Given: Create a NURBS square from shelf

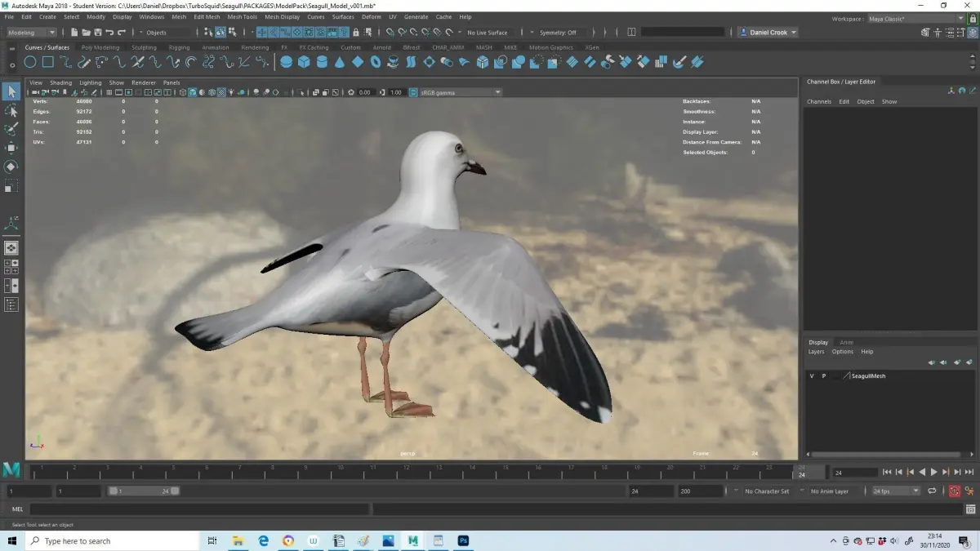Looking at the screenshot, I should [48, 62].
